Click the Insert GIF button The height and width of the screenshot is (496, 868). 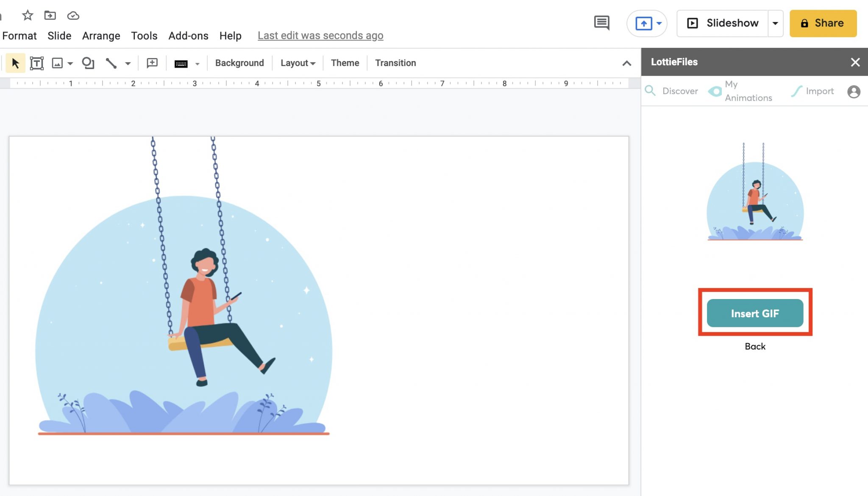(754, 313)
